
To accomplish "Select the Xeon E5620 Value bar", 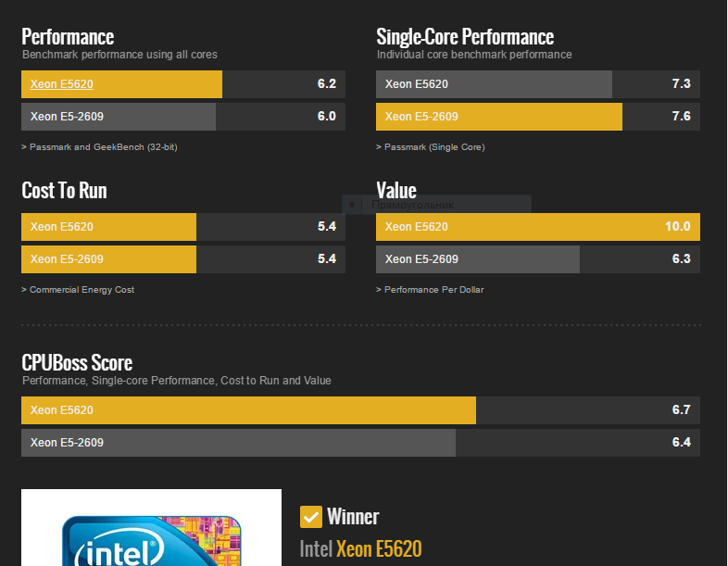I will tap(537, 227).
